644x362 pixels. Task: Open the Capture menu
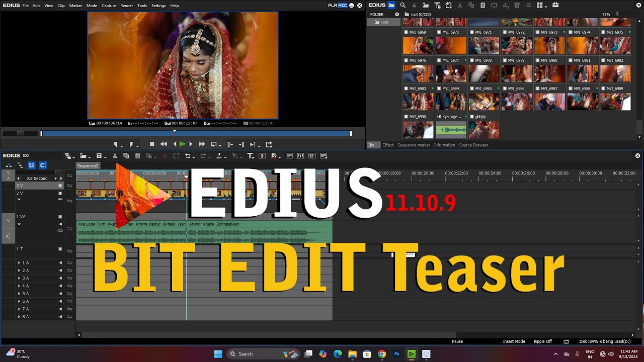click(109, 6)
